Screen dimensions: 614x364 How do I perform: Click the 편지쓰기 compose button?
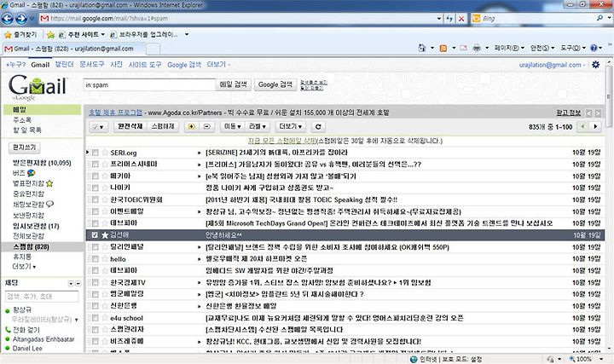click(24, 147)
